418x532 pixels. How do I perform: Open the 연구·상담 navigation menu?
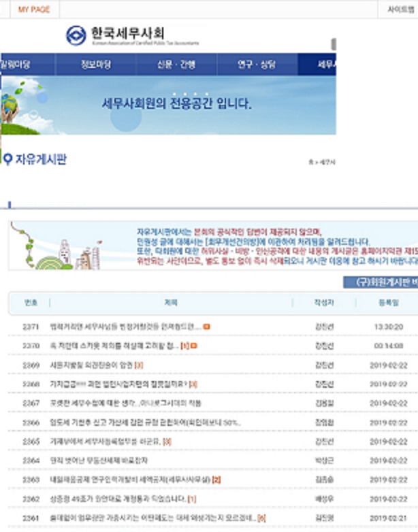(257, 64)
